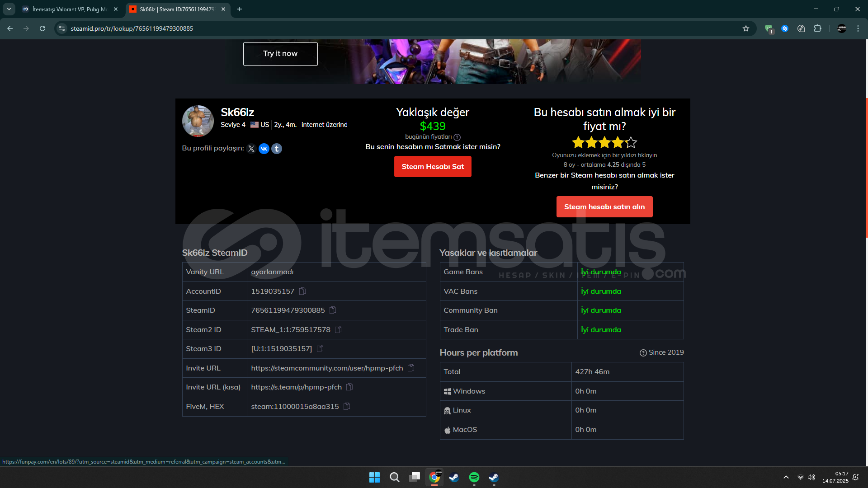Screen dimensions: 868x488
Task: Share profile on X (Twitter)
Action: tap(251, 149)
